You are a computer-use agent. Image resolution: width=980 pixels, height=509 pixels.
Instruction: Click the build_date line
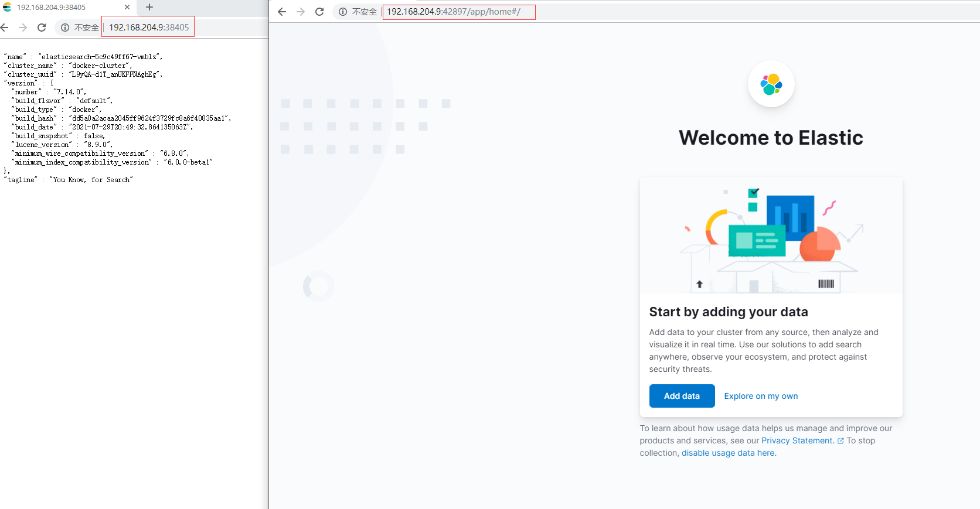point(102,127)
